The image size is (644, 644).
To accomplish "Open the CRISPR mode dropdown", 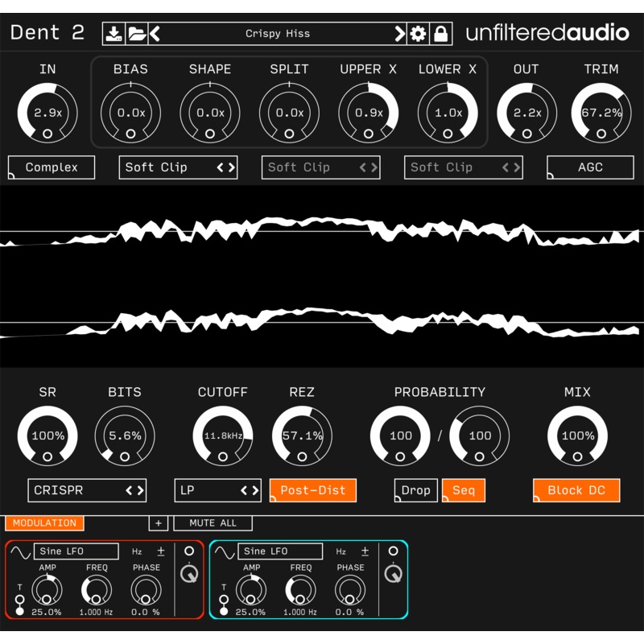I will coord(87,490).
